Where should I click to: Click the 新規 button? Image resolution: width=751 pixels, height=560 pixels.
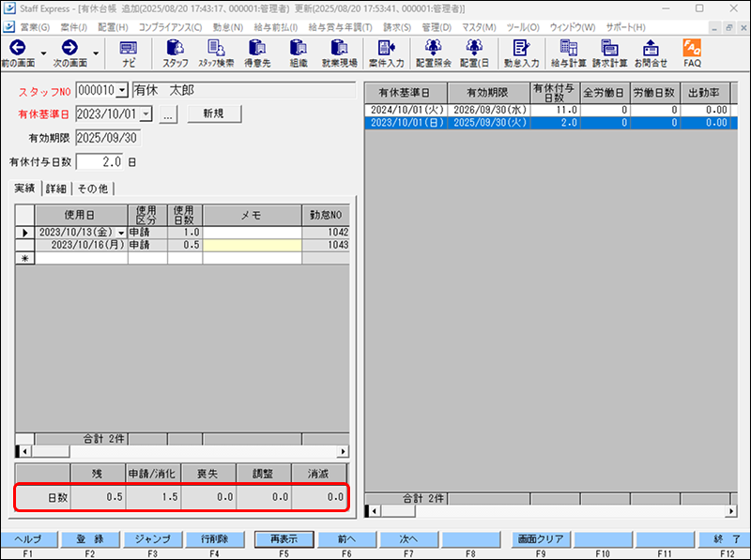[214, 114]
